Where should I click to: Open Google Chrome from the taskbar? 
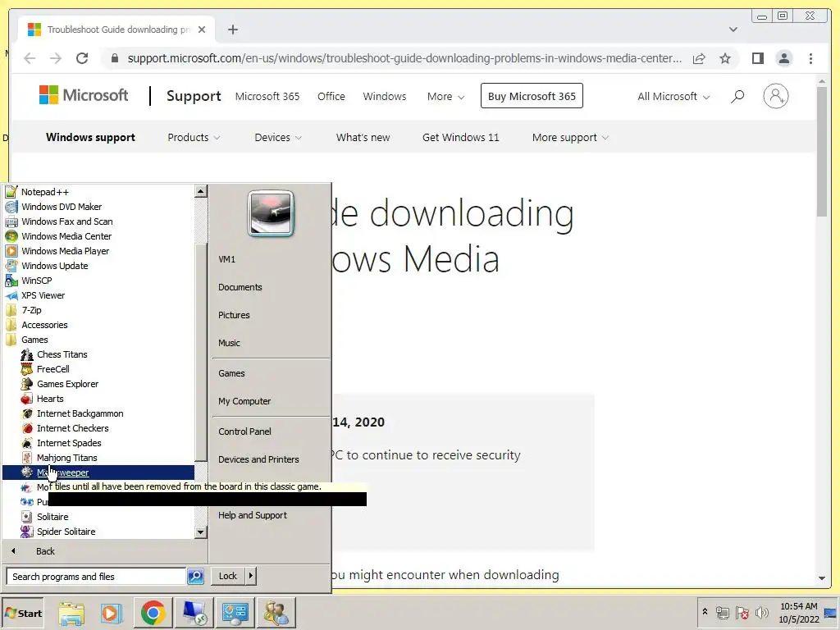pyautogui.click(x=153, y=613)
